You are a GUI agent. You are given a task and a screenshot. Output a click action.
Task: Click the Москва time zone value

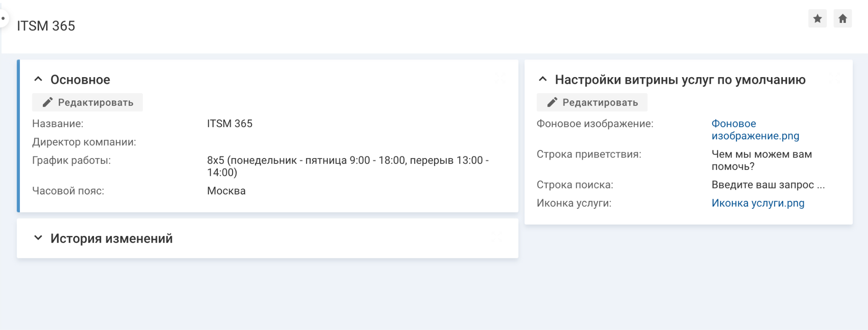tap(226, 191)
